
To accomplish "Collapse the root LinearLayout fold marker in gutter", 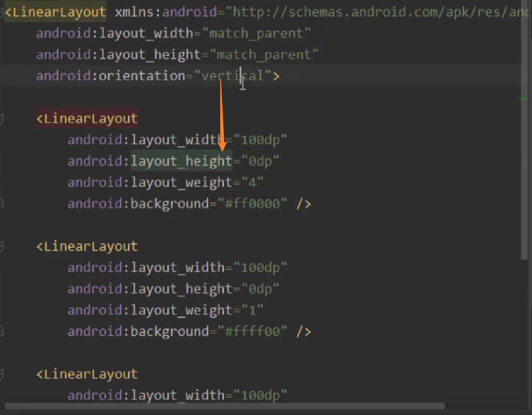I will [x=1, y=13].
